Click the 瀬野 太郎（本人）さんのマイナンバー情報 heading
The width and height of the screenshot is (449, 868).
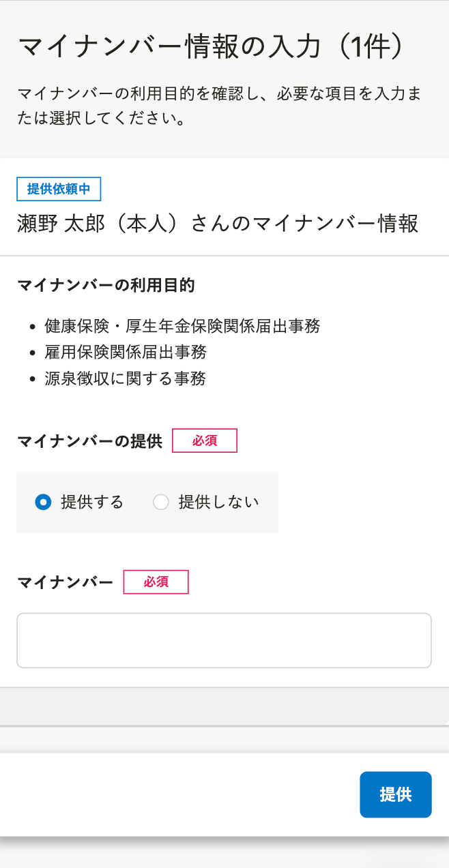(217, 224)
